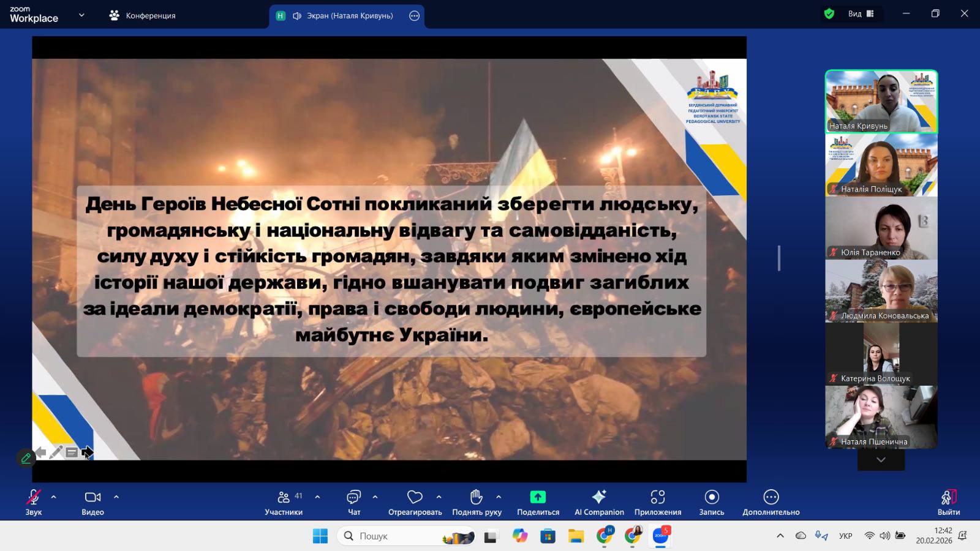Image resolution: width=980 pixels, height=551 pixels.
Task: Click the green Поделиться share screen icon
Action: click(x=538, y=497)
